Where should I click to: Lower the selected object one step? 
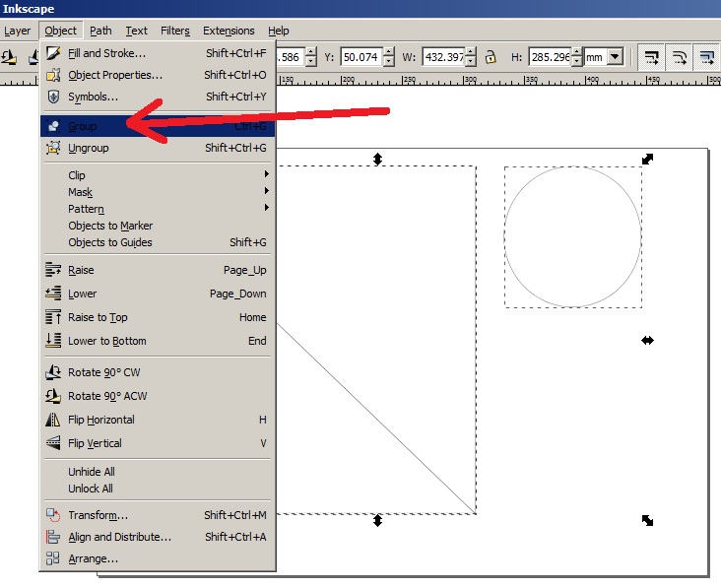pos(158,294)
